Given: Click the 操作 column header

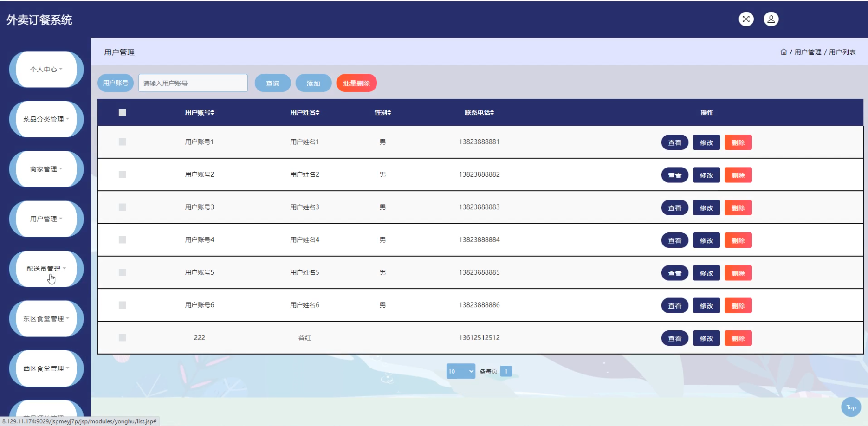Looking at the screenshot, I should coord(707,112).
